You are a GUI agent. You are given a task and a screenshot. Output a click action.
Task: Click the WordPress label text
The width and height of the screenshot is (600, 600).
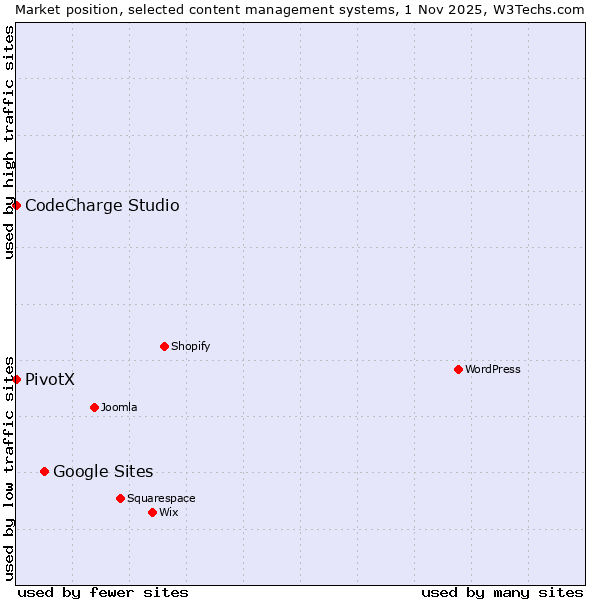pyautogui.click(x=493, y=370)
